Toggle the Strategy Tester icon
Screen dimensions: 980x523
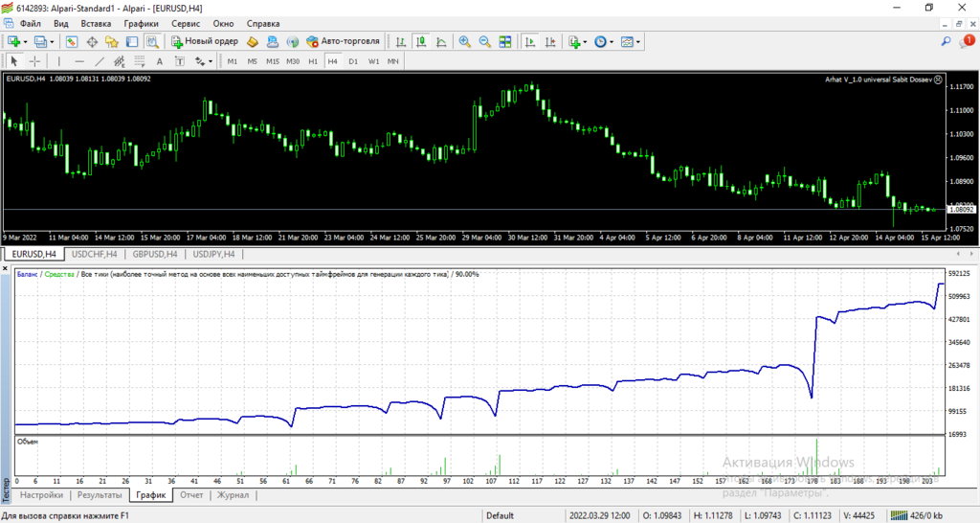[x=152, y=42]
